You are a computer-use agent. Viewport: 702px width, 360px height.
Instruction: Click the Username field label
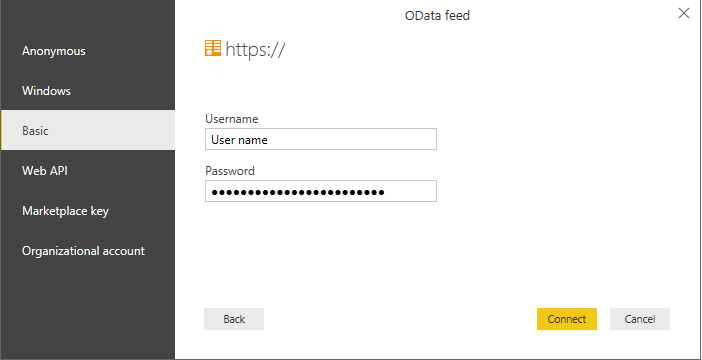[x=231, y=119]
